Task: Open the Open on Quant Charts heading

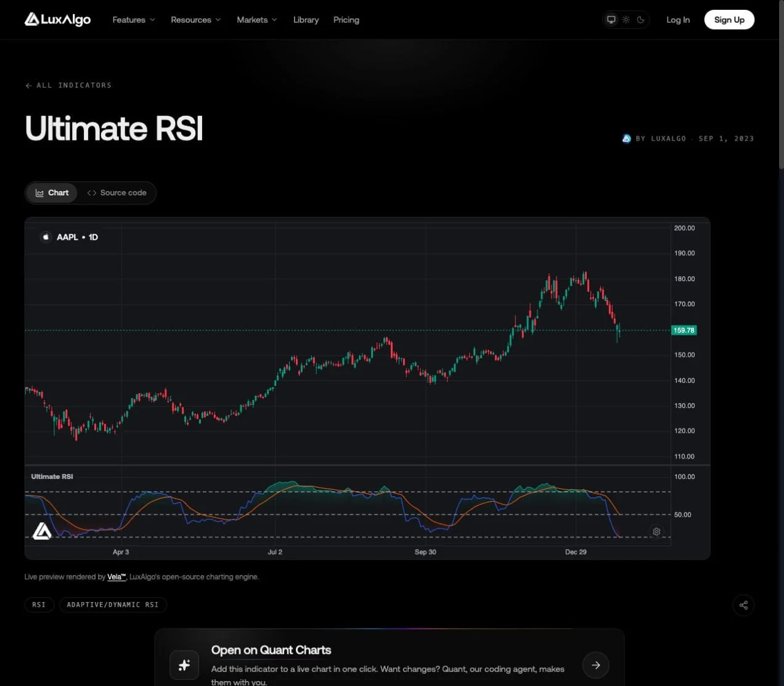Action: (x=271, y=650)
